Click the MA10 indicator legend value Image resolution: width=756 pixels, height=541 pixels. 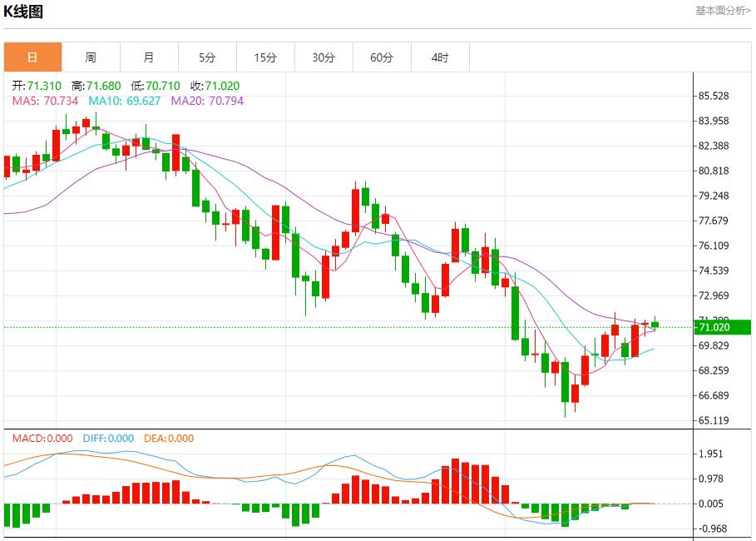tap(125, 101)
